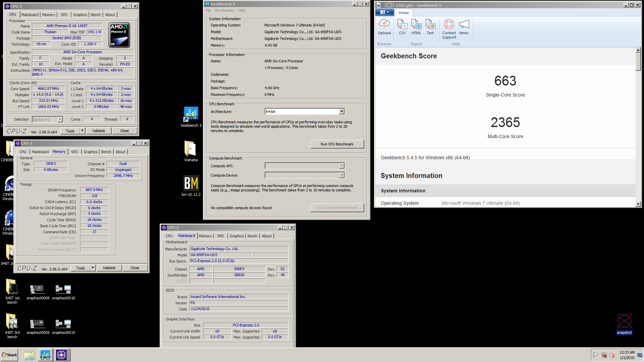Click the Single-Core Score 663
The image size is (644, 362).
[x=505, y=81]
